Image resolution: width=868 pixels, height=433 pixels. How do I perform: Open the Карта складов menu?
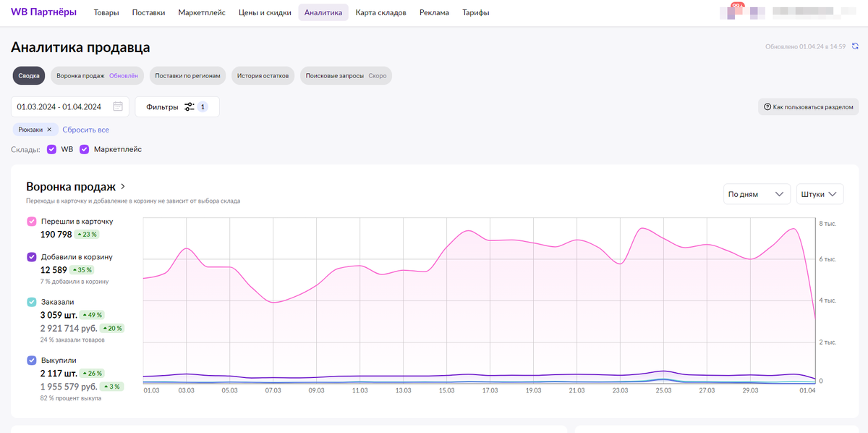point(380,12)
